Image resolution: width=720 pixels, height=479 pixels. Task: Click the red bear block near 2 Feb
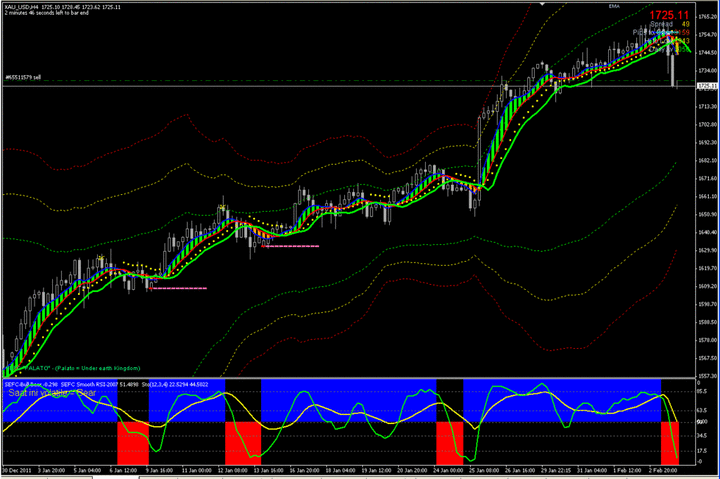[x=669, y=440]
